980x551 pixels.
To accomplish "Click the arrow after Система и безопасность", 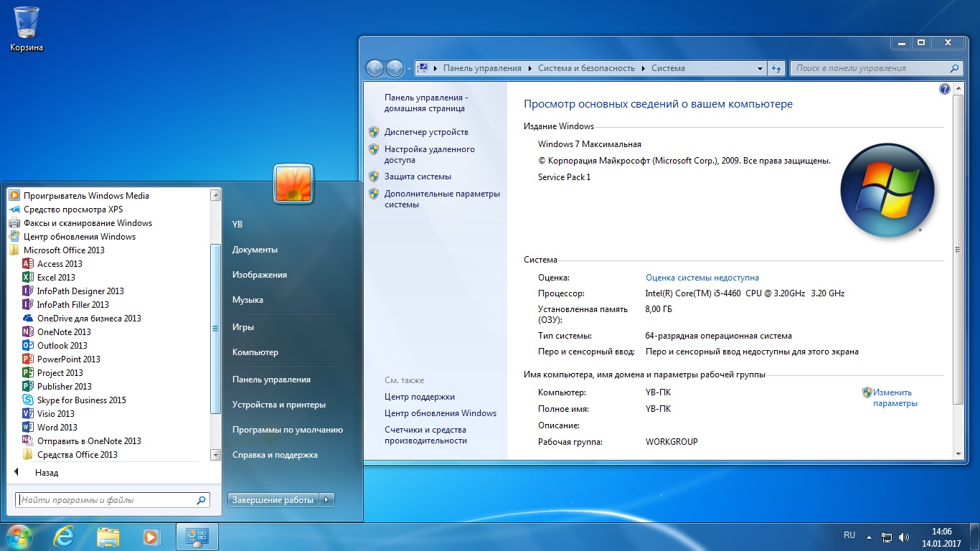I will click(x=644, y=68).
